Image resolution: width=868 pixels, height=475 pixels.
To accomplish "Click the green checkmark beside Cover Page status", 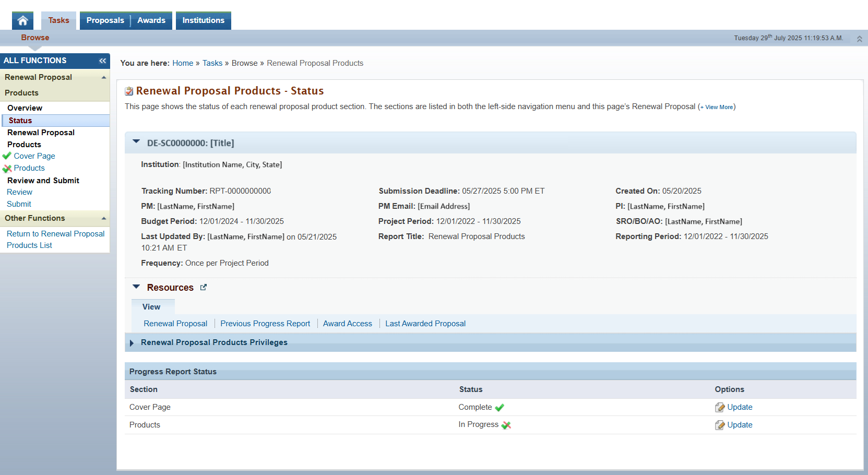I will (500, 408).
